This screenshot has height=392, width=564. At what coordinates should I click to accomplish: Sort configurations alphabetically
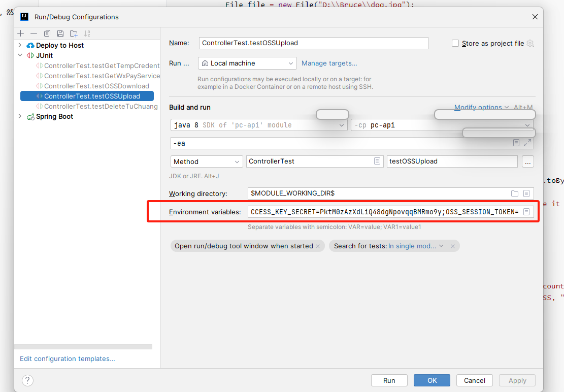tap(87, 34)
